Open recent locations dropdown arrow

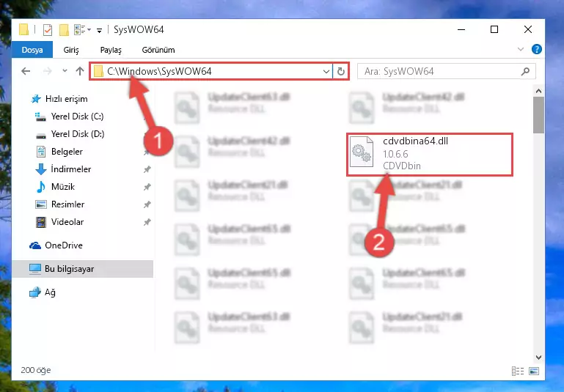tap(65, 71)
